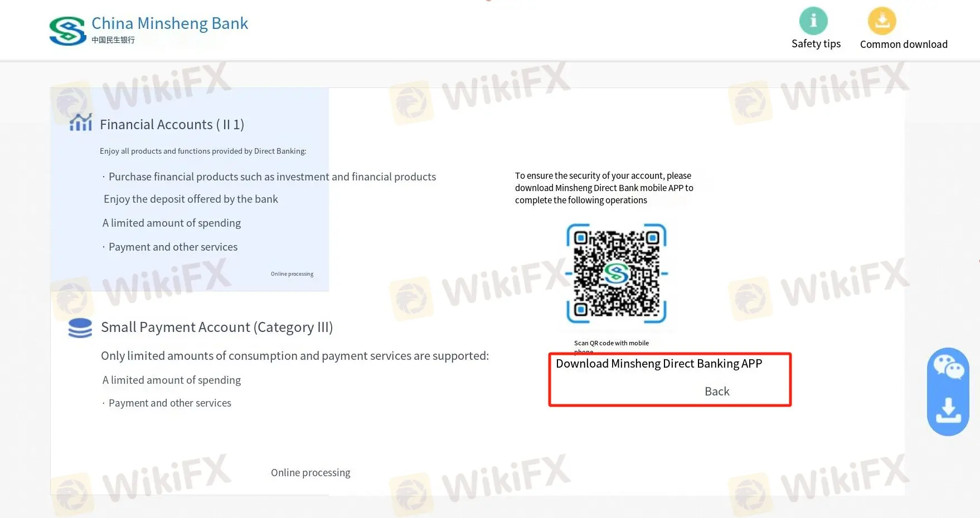The image size is (980, 518).
Task: Click Online processing under Small Payment Account
Action: coord(311,473)
